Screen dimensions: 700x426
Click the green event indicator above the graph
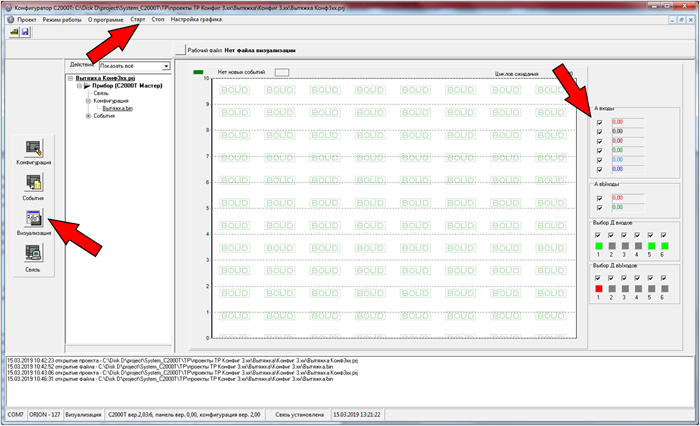tap(198, 72)
